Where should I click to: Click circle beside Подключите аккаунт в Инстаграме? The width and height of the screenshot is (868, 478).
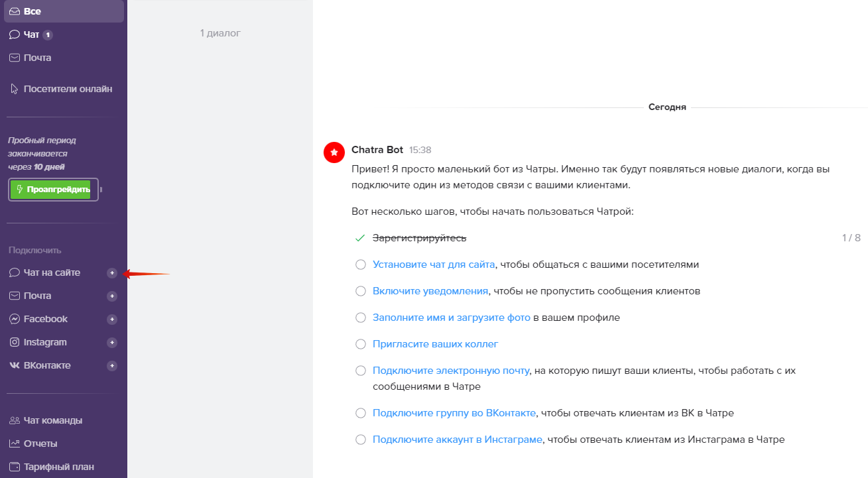[x=361, y=440]
